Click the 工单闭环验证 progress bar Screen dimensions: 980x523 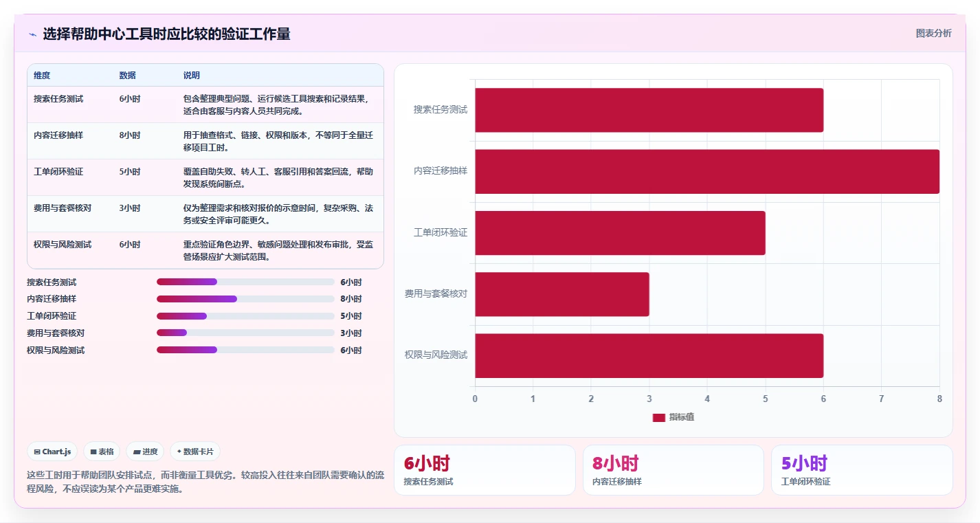coord(245,316)
